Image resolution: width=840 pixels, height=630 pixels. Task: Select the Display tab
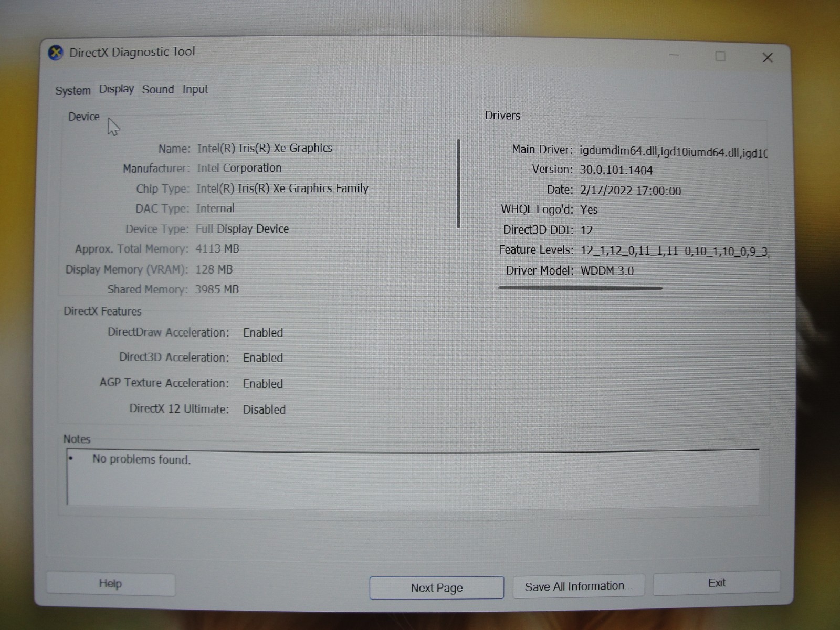tap(117, 89)
